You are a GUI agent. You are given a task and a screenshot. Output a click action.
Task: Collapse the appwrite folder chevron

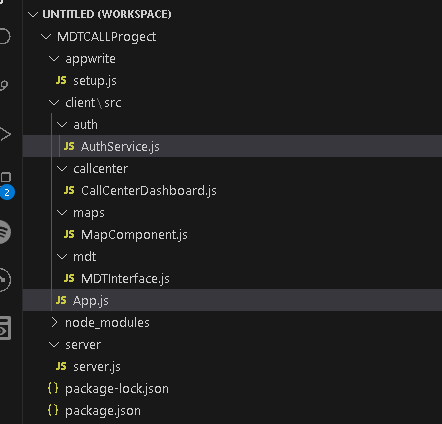[54, 59]
